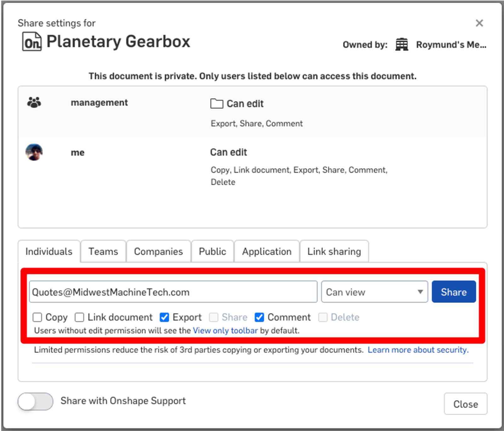Screen dimensions: 504x431
Task: Select the Link sharing tab
Action: (x=334, y=252)
